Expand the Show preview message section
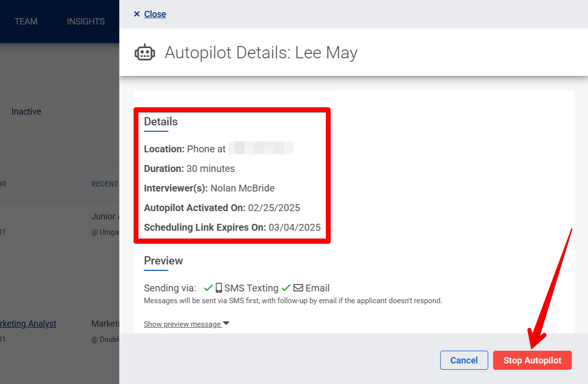Screen dimensions: 588x384 pyautogui.click(x=182, y=323)
